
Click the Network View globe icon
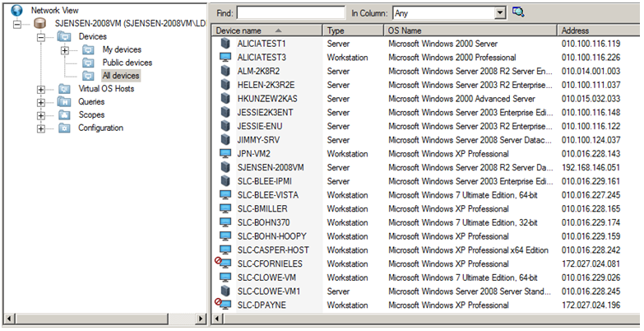click(x=16, y=11)
